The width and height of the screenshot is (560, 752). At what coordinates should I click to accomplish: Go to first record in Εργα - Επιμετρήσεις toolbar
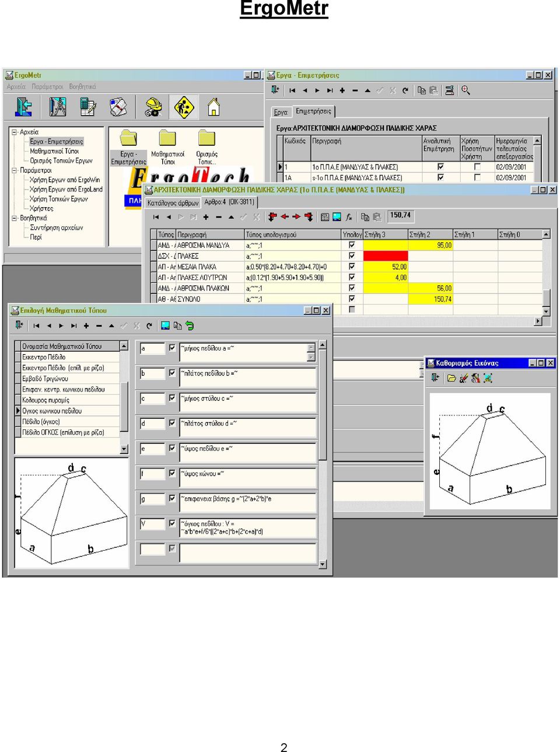(x=292, y=90)
